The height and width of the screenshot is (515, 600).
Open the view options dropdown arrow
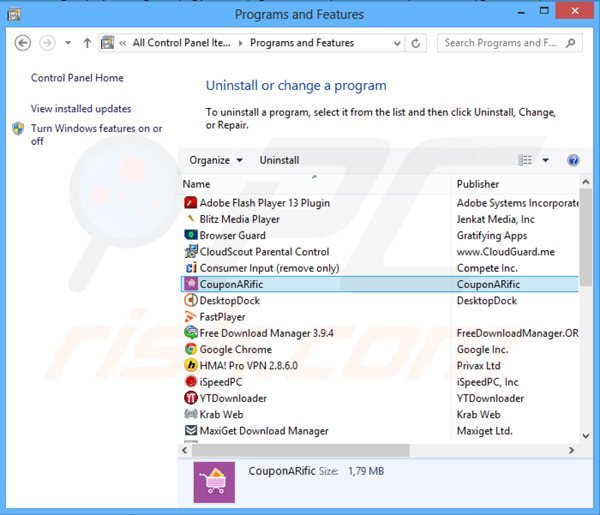point(545,160)
